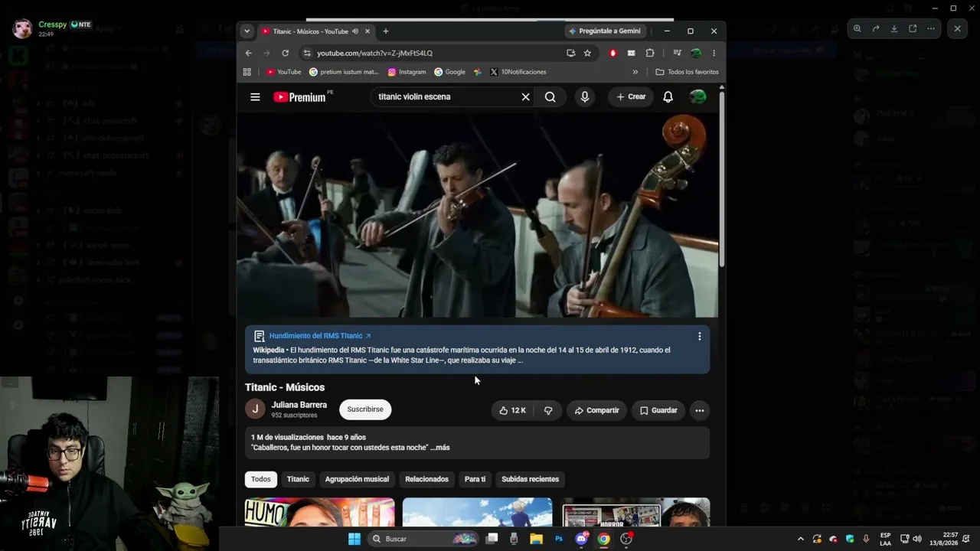
Task: Open the YouTube guide hamburger menu
Action: [255, 97]
